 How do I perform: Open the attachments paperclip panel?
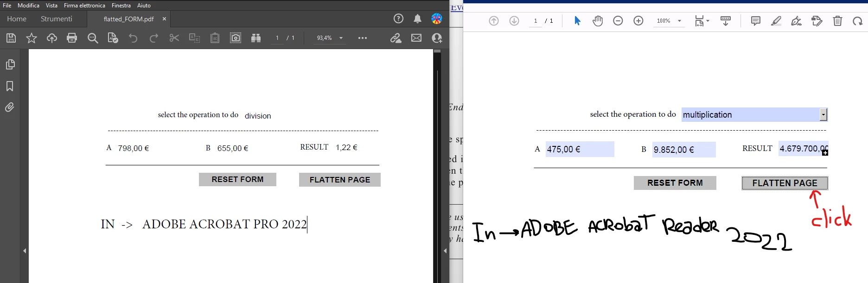pos(10,107)
